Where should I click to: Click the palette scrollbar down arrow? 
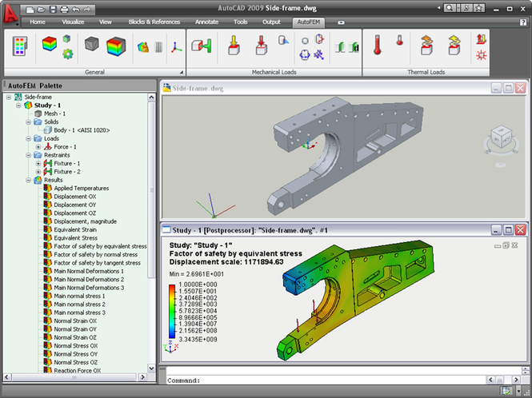click(151, 368)
